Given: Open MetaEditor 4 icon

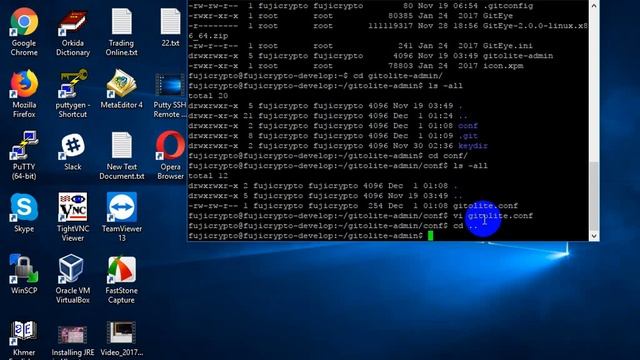Looking at the screenshot, I should point(121,89).
